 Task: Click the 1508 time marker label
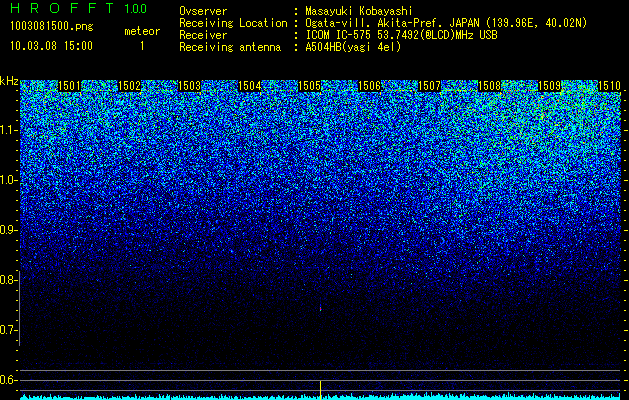[489, 86]
